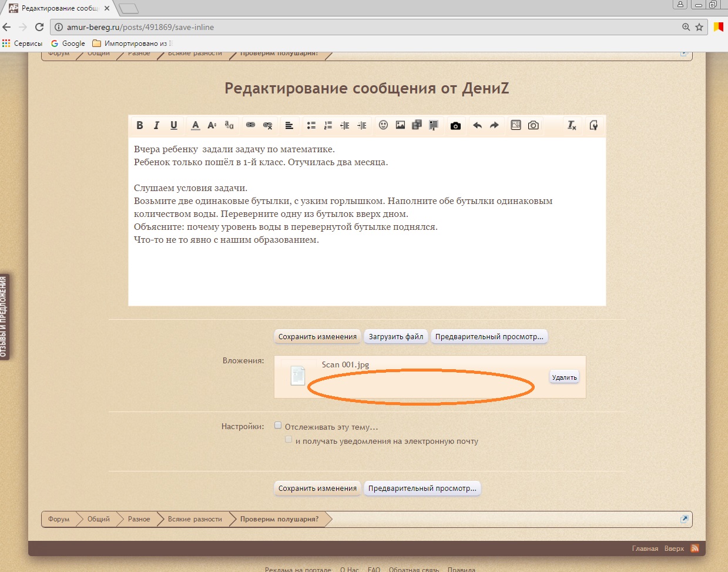
Task: Click inside the message text editor
Action: [367, 222]
